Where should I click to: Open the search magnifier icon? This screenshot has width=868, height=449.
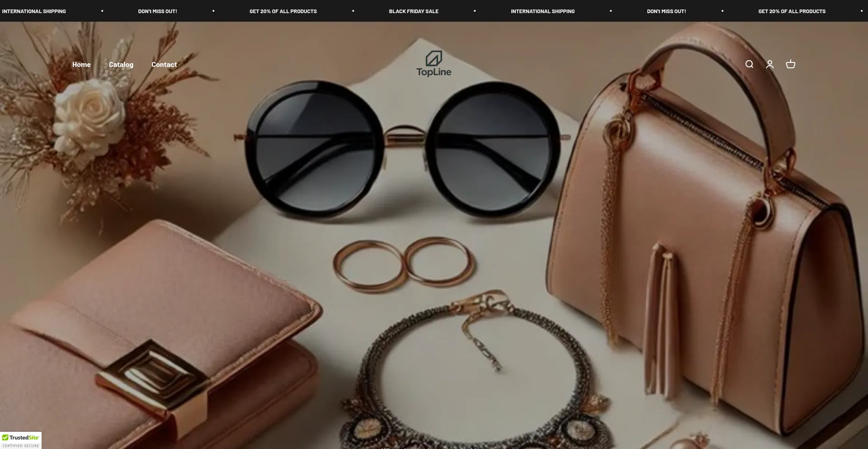(x=749, y=64)
